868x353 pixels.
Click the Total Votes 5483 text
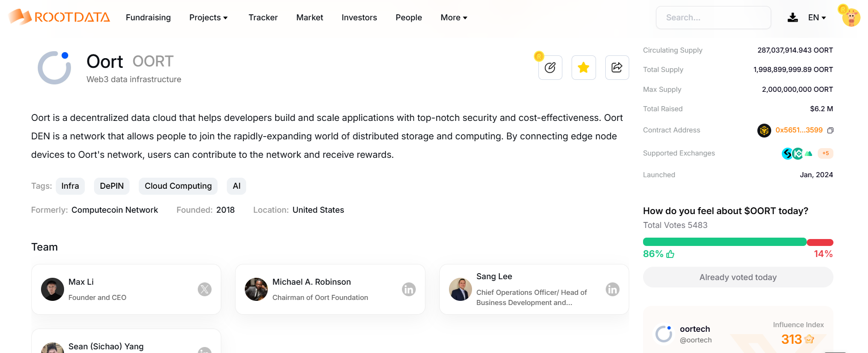(675, 225)
